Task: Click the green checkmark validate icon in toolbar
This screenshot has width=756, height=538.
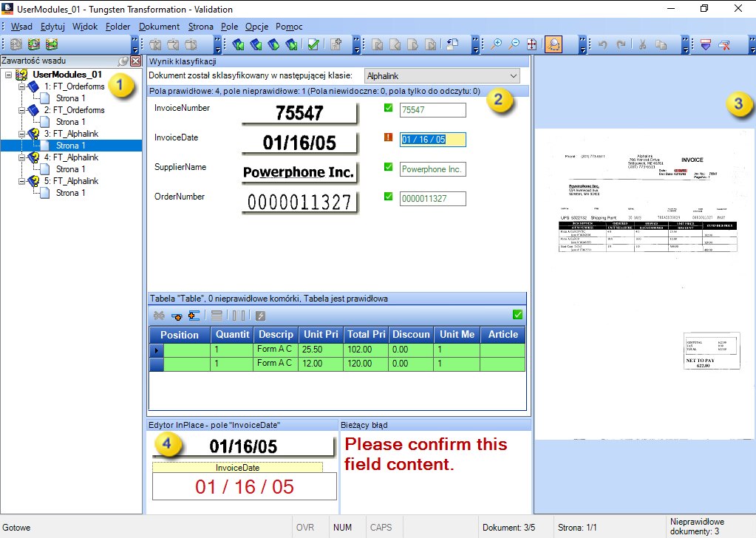Action: pos(313,44)
